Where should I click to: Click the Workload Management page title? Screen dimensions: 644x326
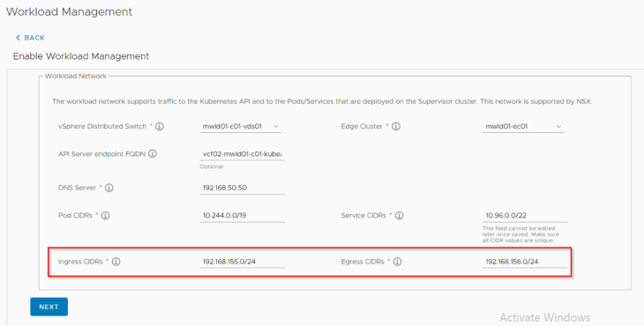(x=69, y=11)
